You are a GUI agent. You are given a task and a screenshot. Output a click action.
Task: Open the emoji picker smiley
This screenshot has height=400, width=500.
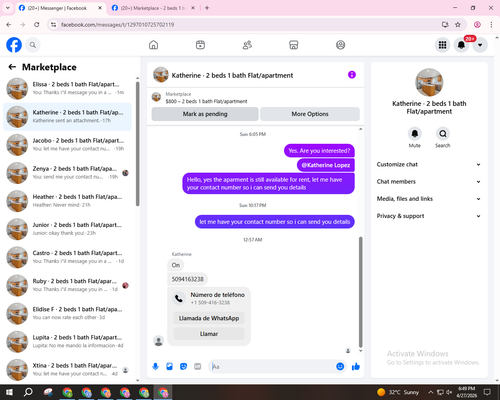[x=340, y=367]
